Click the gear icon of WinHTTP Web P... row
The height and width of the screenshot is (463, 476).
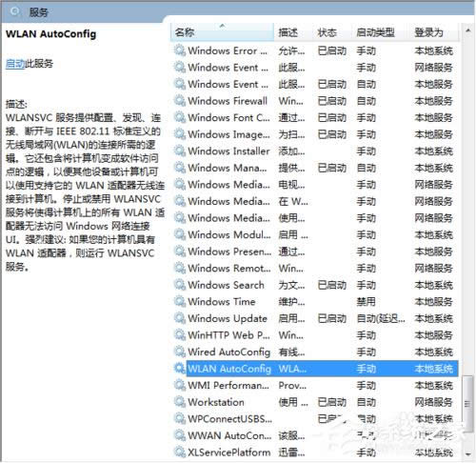coord(180,335)
